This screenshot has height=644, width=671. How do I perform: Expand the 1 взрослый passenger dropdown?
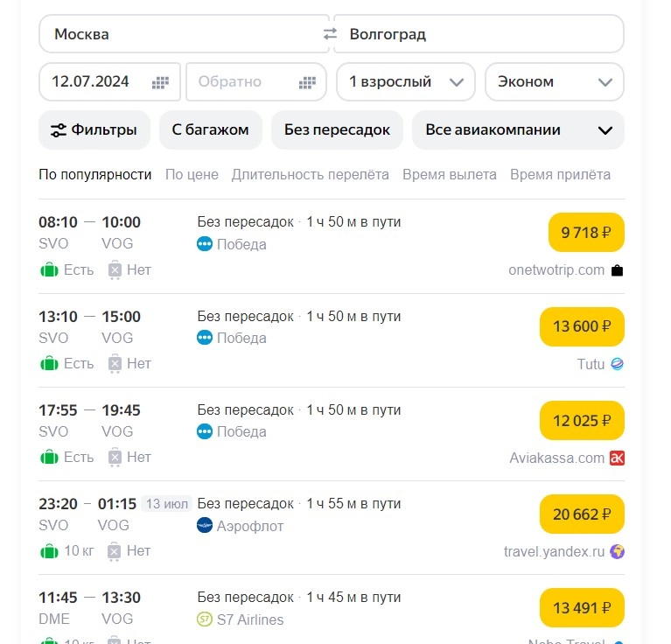tap(406, 81)
